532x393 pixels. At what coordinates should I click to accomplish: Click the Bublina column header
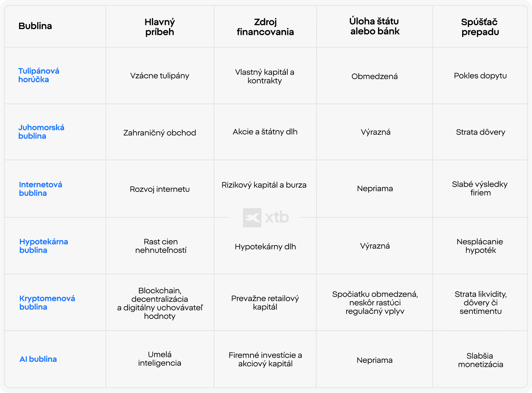(35, 26)
